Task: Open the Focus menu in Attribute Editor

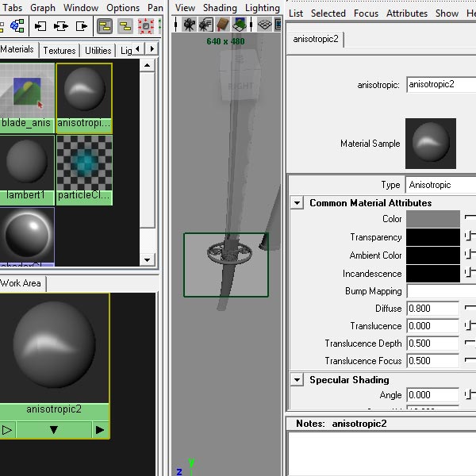Action: point(366,13)
